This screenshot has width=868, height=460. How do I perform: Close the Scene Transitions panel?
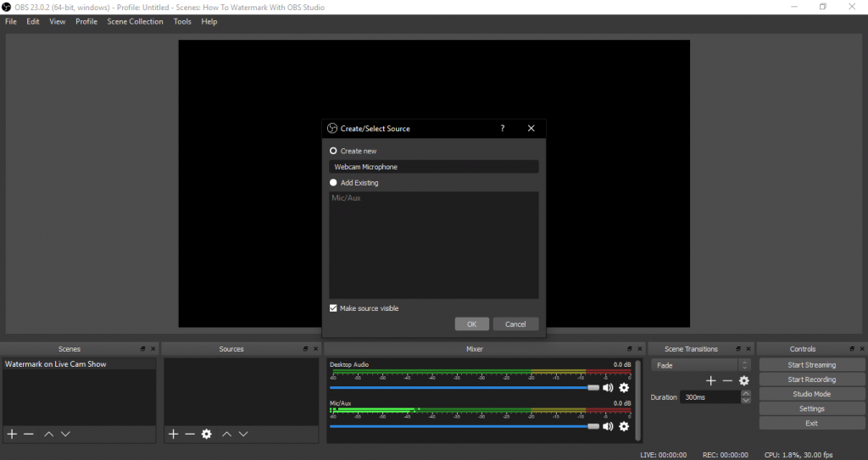click(x=748, y=349)
